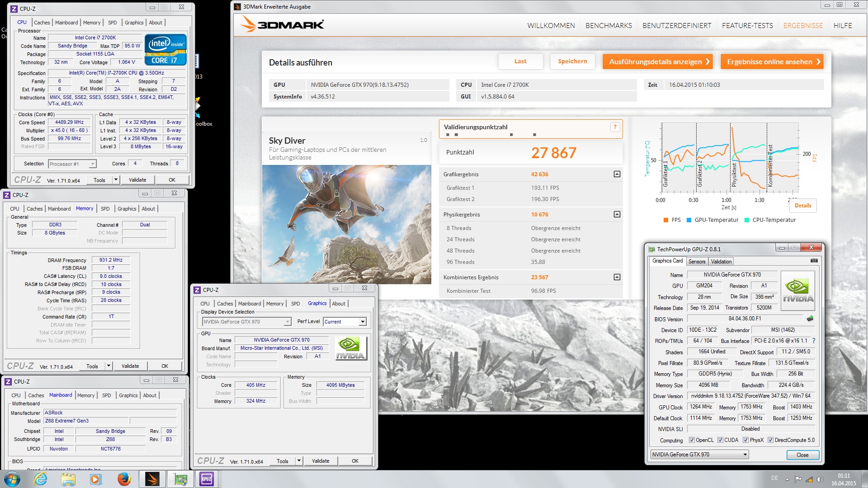Open Caches tab in top CPU-Z window
868x488 pixels.
click(x=42, y=23)
